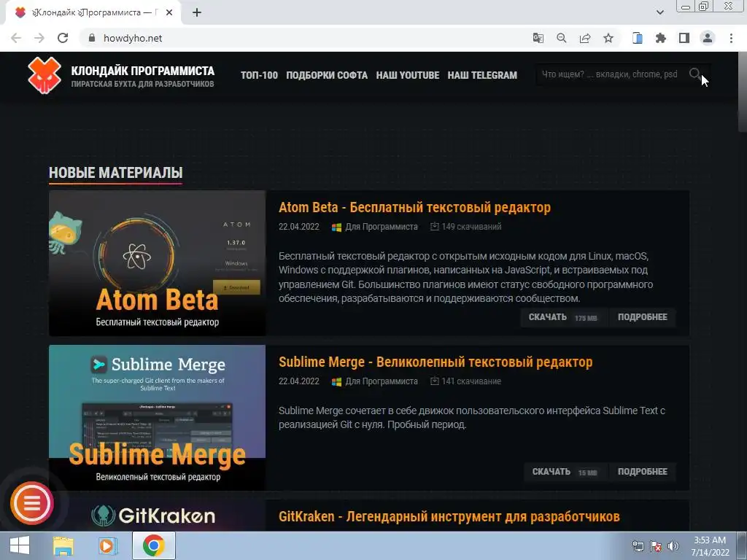Image resolution: width=747 pixels, height=560 pixels.
Task: Click the padlock site info icon
Action: pyautogui.click(x=92, y=38)
